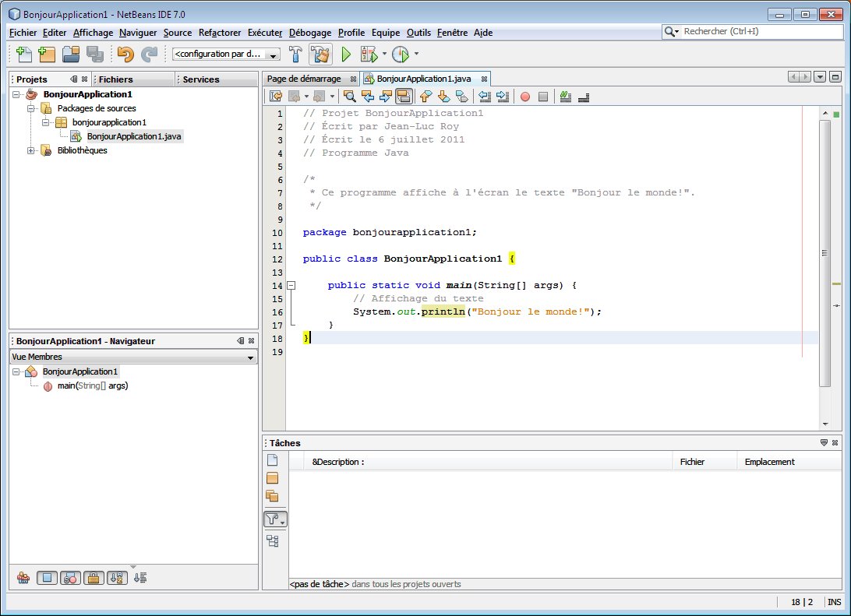Show tasks for the current file only
The height and width of the screenshot is (616, 851).
pos(273,460)
